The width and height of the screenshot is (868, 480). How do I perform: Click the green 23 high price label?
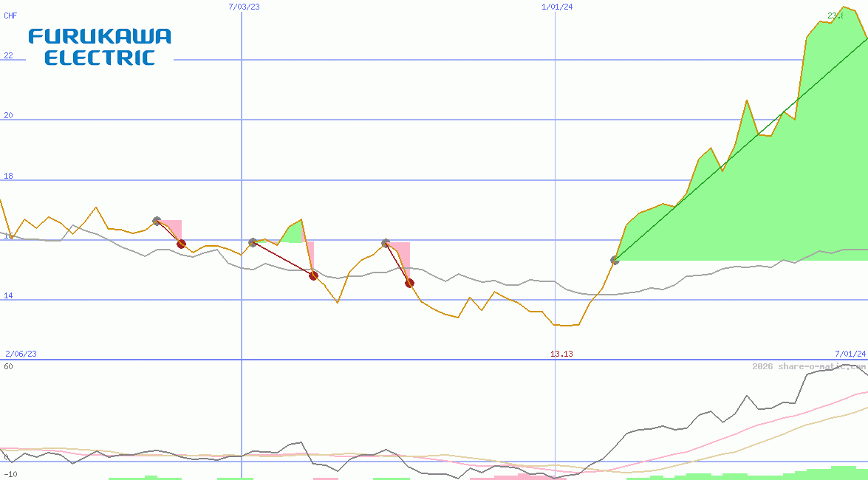tap(835, 16)
